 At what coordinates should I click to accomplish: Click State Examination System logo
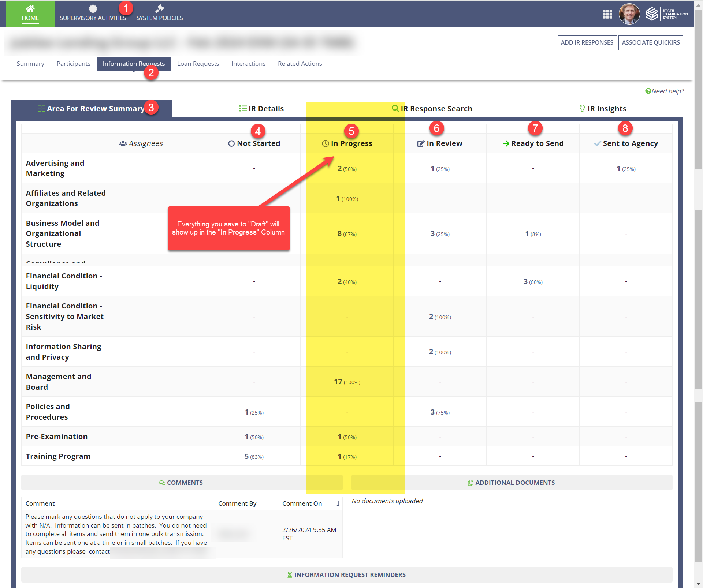[x=666, y=14]
